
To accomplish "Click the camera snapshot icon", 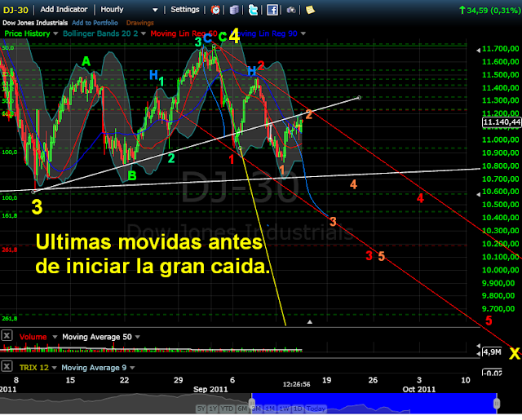I will point(291,10).
